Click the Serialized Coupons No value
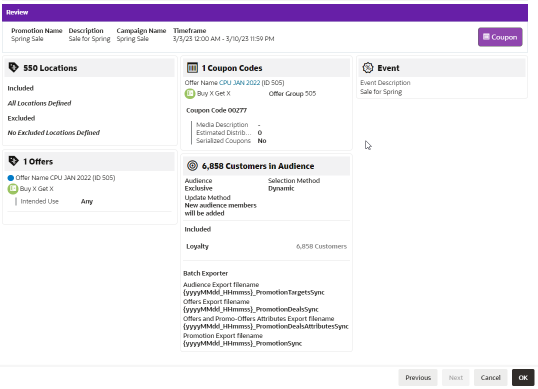538x389 pixels. [x=262, y=141]
